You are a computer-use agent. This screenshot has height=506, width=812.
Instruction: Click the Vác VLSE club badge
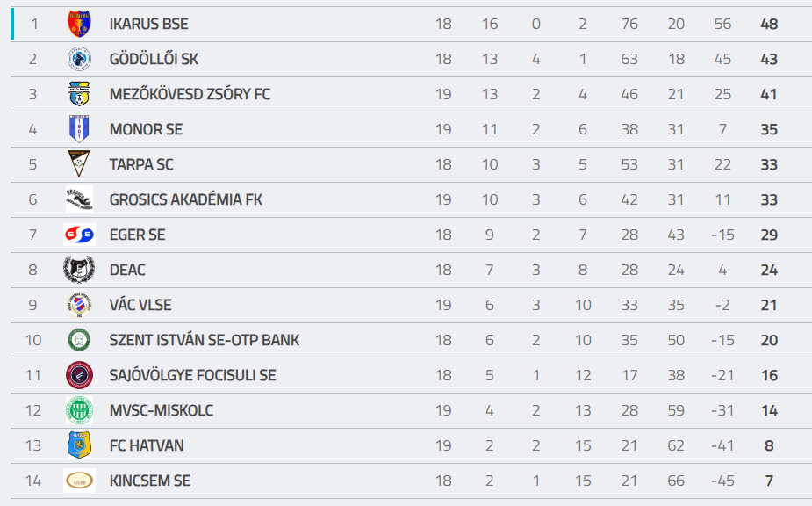[x=79, y=305]
